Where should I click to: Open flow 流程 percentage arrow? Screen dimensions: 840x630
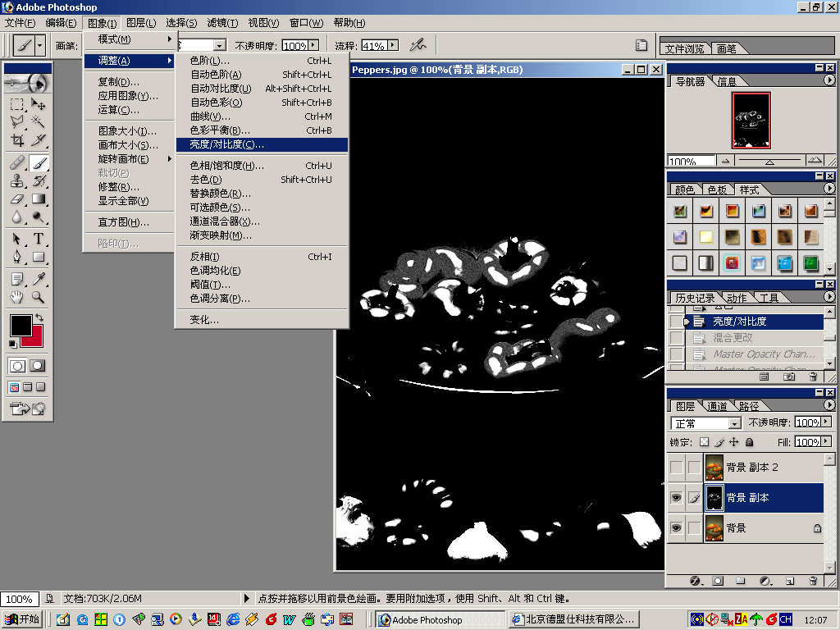[393, 45]
